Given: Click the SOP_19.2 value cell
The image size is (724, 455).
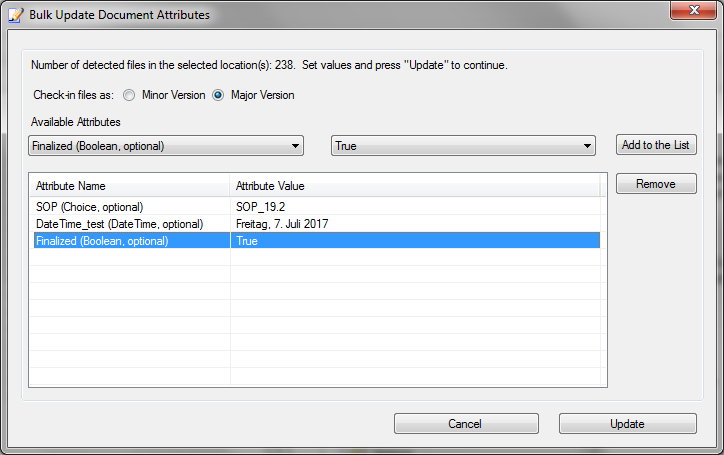Looking at the screenshot, I should point(415,207).
